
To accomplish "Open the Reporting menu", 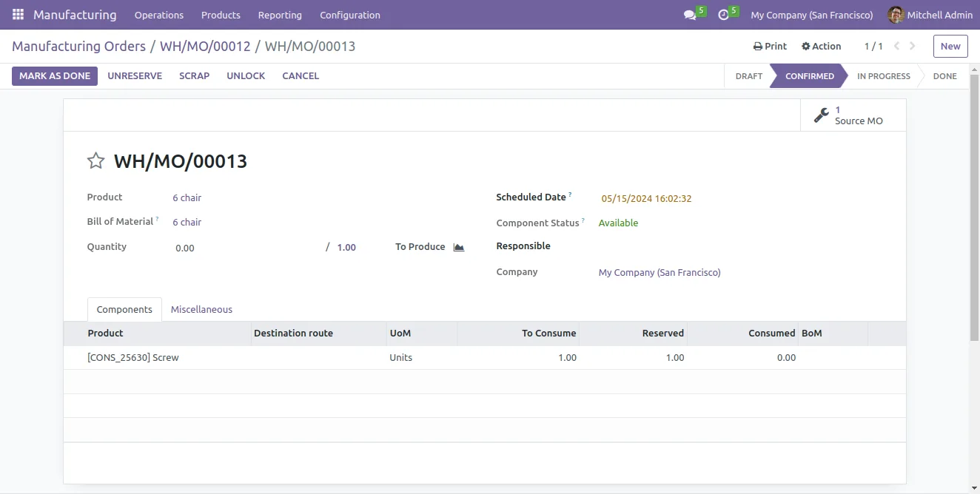I will click(x=280, y=15).
